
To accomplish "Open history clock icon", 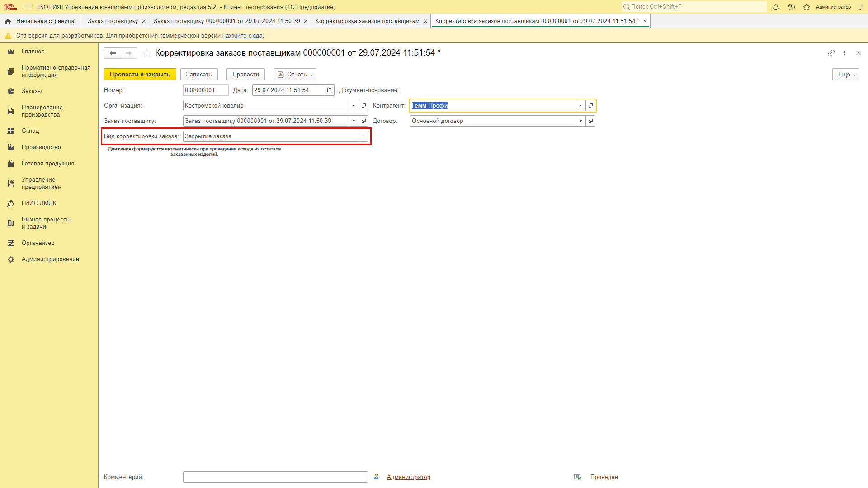I will (x=791, y=7).
